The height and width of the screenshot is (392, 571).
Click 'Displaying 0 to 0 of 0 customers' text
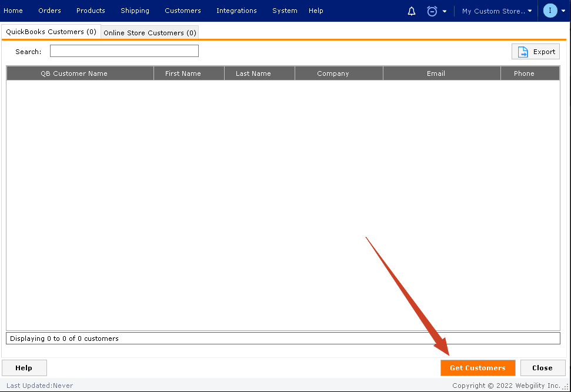64,339
